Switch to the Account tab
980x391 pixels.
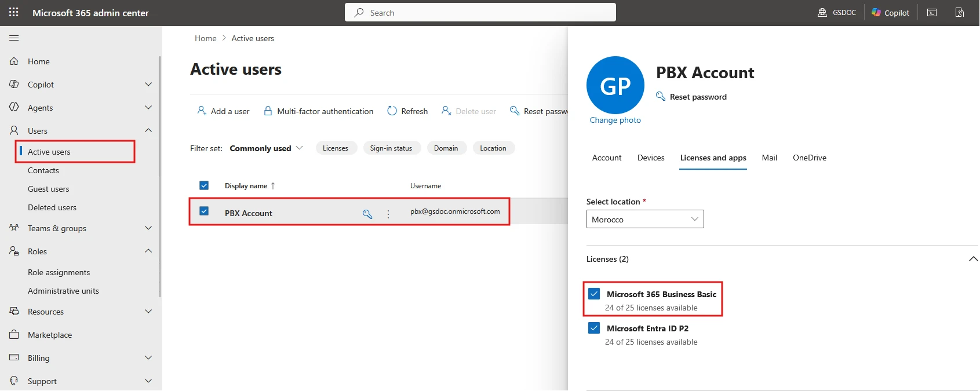[607, 158]
